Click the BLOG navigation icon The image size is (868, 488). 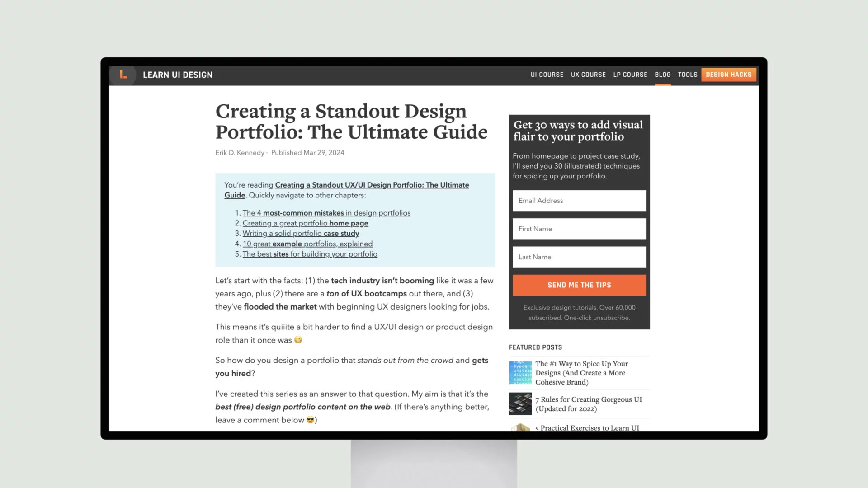coord(662,75)
